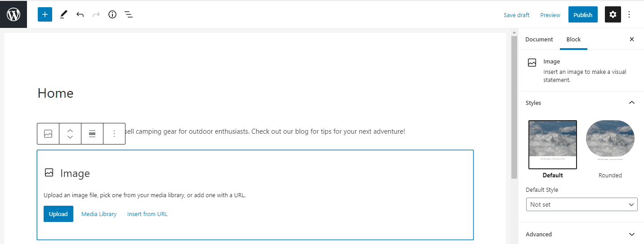This screenshot has width=644, height=244.
Task: Toggle the settings gear sidebar
Action: coord(613,14)
